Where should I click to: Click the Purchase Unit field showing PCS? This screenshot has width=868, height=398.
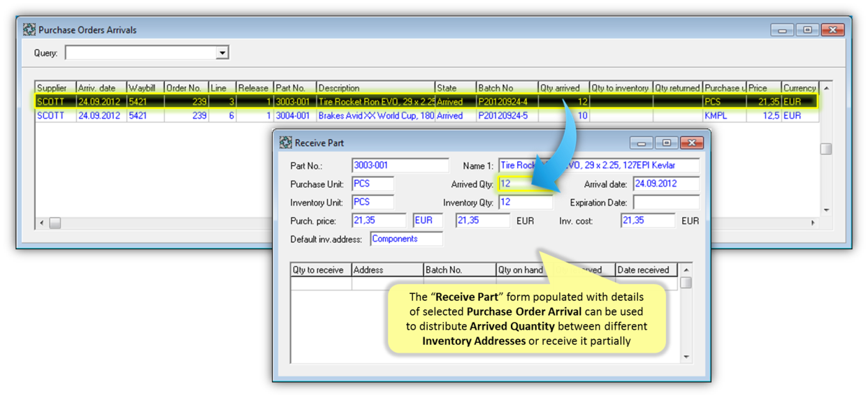(372, 184)
